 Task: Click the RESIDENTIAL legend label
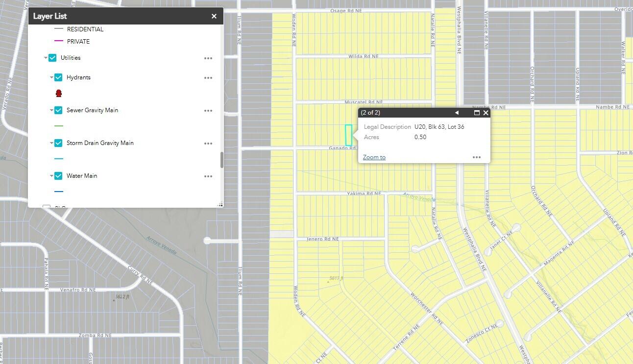(x=85, y=29)
